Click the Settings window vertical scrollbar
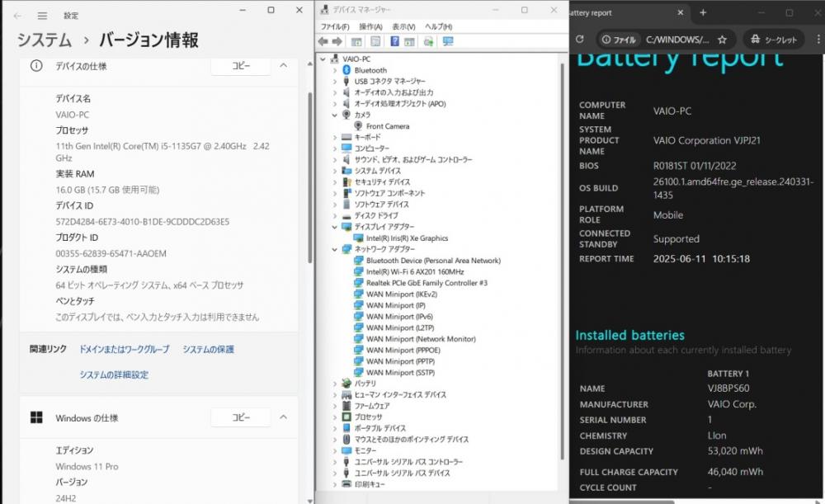 310,178
